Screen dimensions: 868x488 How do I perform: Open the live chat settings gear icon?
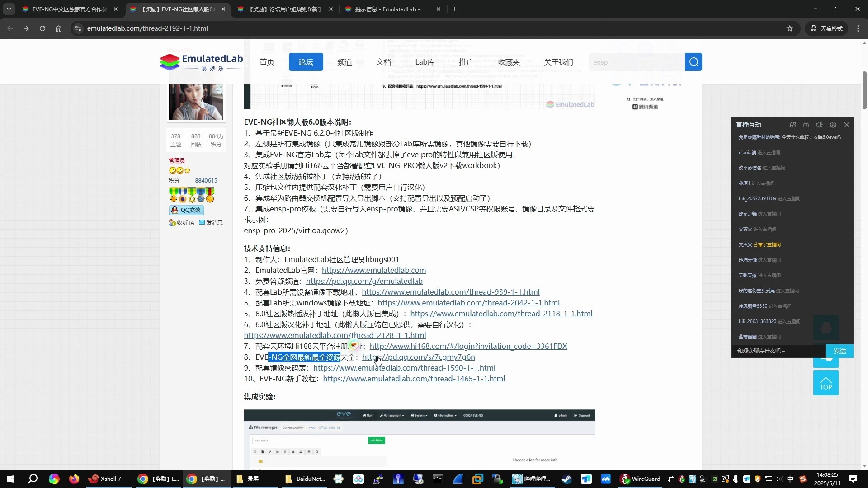click(833, 125)
